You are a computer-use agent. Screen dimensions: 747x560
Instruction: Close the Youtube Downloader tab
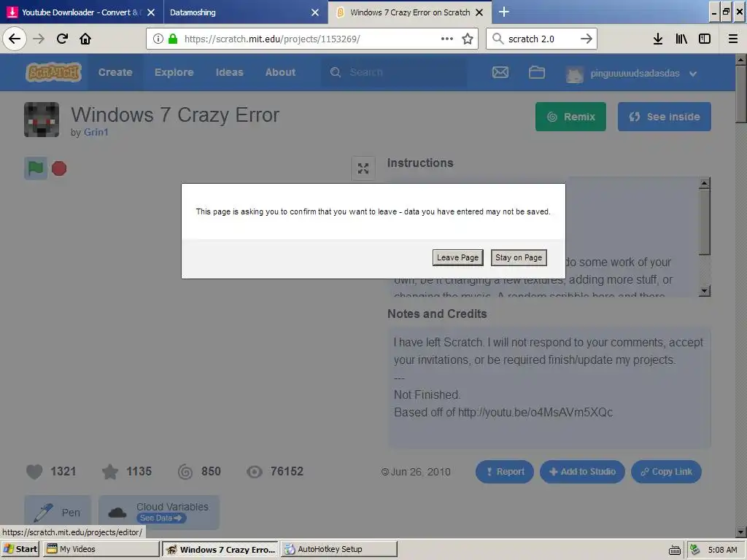coord(151,12)
